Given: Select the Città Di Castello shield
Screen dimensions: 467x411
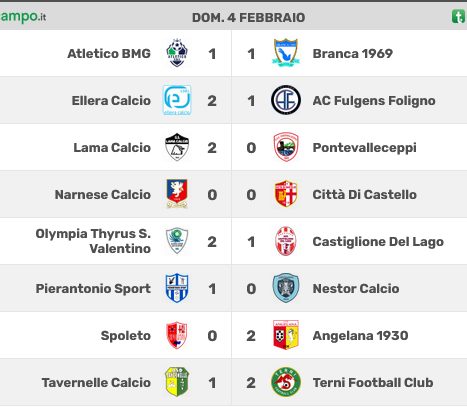Looking at the screenshot, I should 286,194.
